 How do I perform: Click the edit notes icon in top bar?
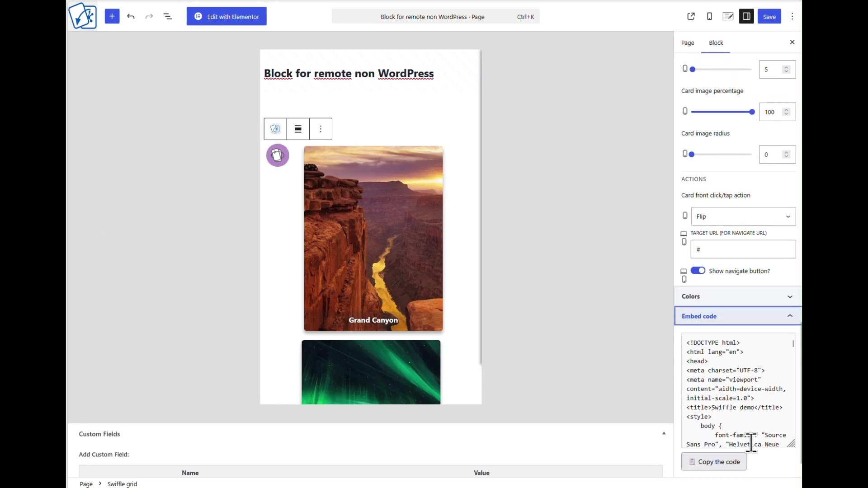[728, 16]
